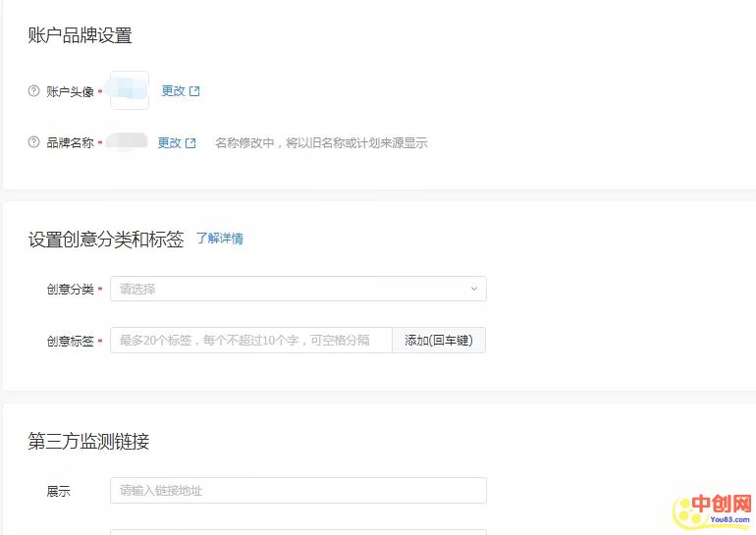Click 更改 link for 账户头像
This screenshot has width=756, height=535.
173,91
